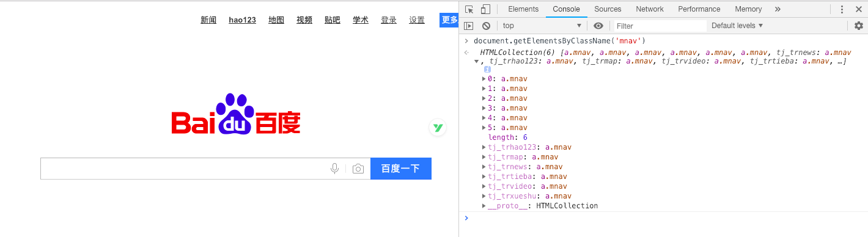This screenshot has height=237, width=868.
Task: Open the Network tab
Action: pos(650,9)
